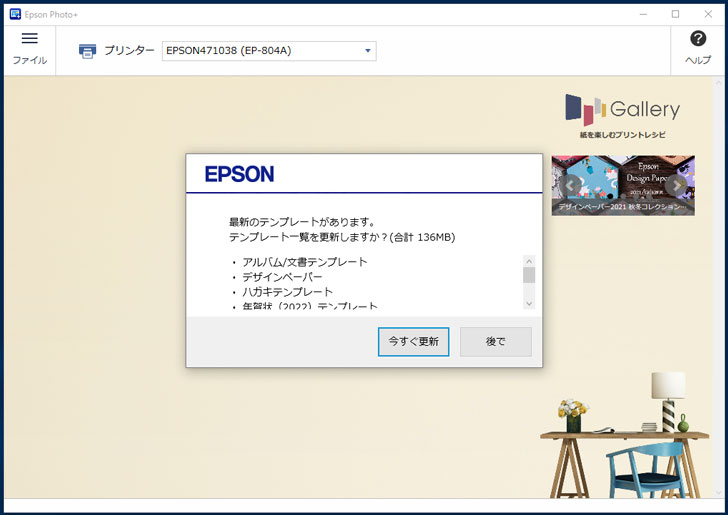Click the dialog list scrollbar down arrow

529,304
